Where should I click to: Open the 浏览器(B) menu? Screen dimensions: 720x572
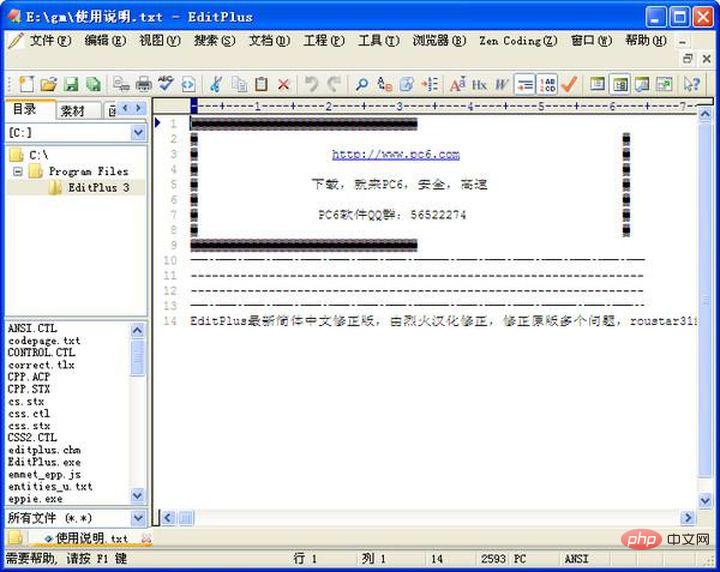(439, 41)
